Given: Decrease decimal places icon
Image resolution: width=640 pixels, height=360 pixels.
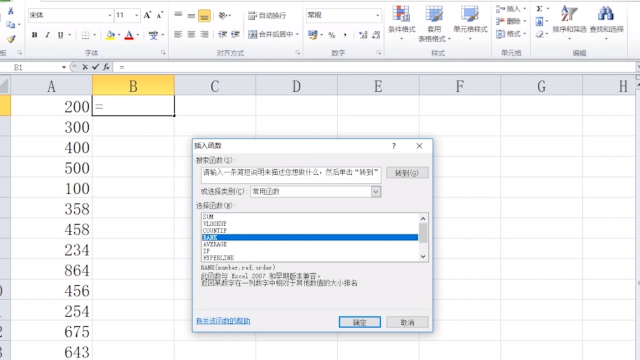Looking at the screenshot, I should click(x=376, y=35).
